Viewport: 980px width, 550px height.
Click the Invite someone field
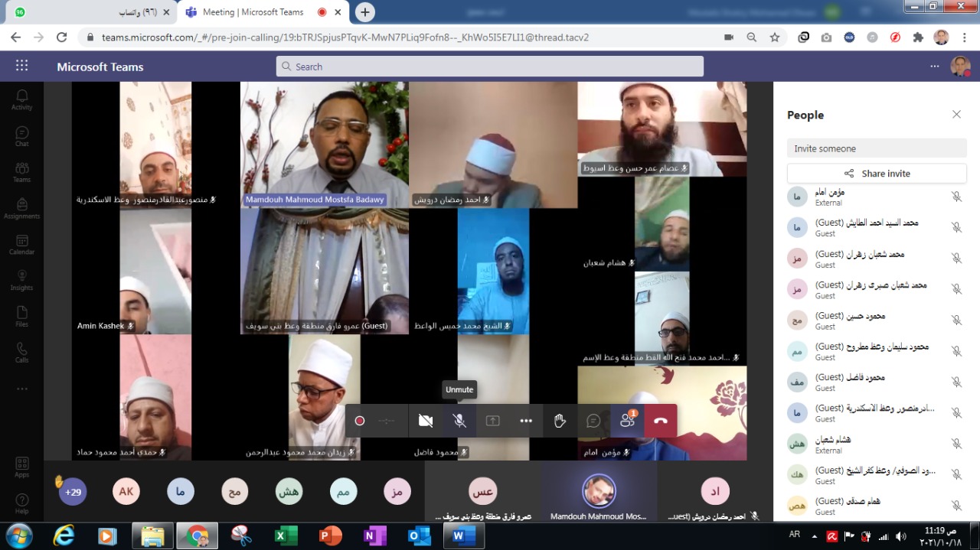click(877, 148)
